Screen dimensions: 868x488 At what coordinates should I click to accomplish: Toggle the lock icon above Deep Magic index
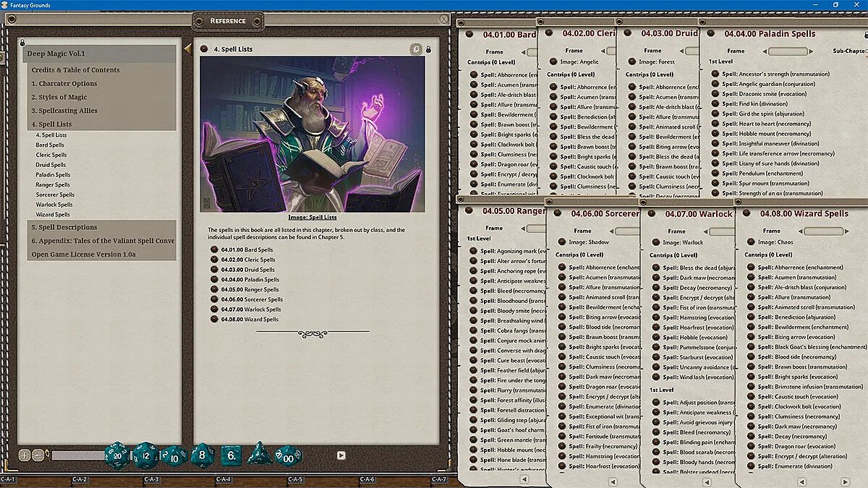(22, 42)
